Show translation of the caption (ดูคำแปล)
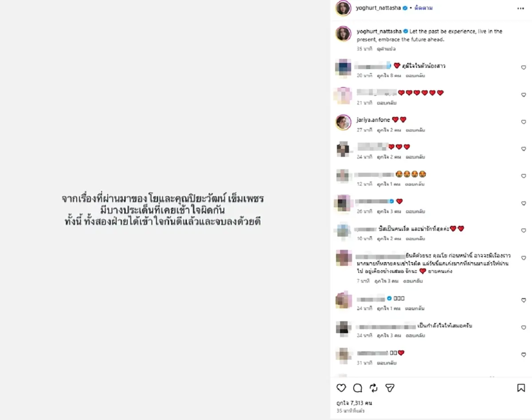Screen dimensions: 532x420 [x=386, y=49]
